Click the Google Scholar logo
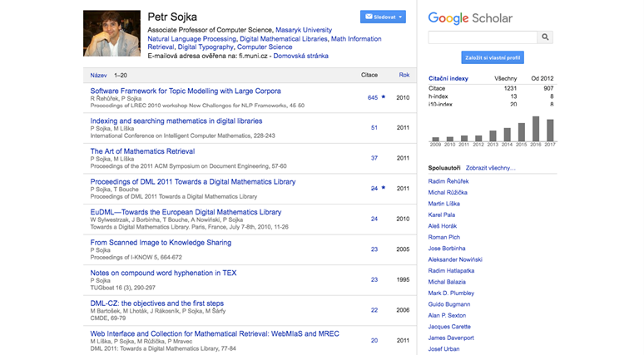Viewport: 644px width, 355px height. click(470, 17)
